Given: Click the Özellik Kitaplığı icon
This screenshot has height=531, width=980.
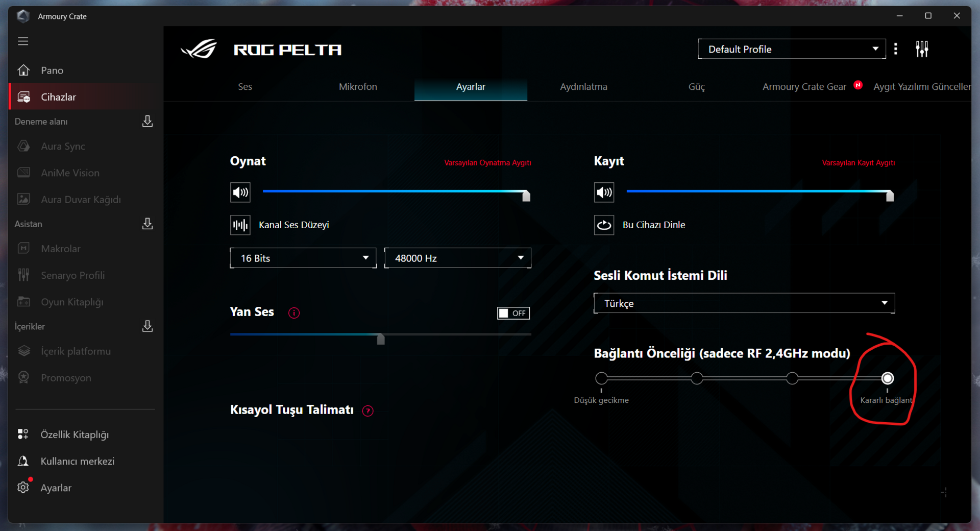Looking at the screenshot, I should click(x=23, y=435).
